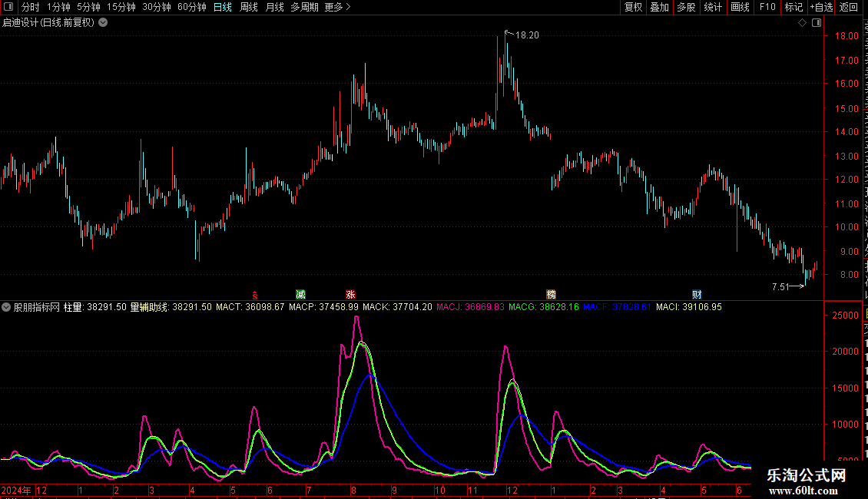Click the 2024年 date axis label
Screen dimensions: 868x499
(x=16, y=490)
